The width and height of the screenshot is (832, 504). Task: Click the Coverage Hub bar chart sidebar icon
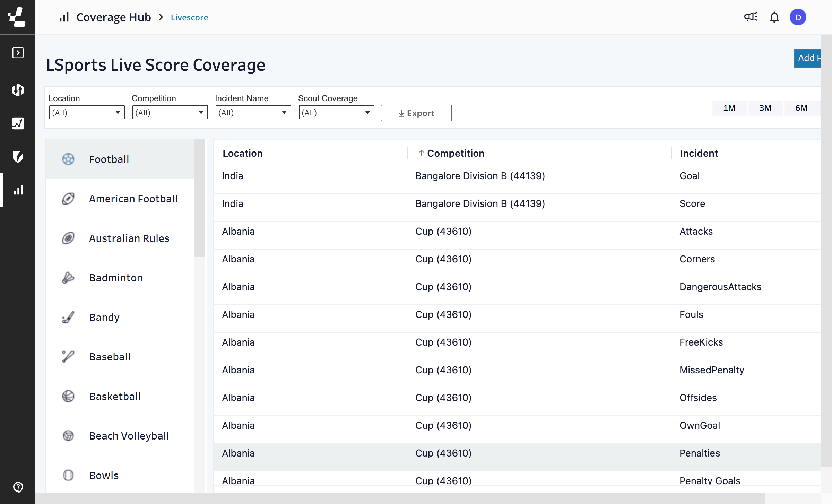[x=18, y=190]
